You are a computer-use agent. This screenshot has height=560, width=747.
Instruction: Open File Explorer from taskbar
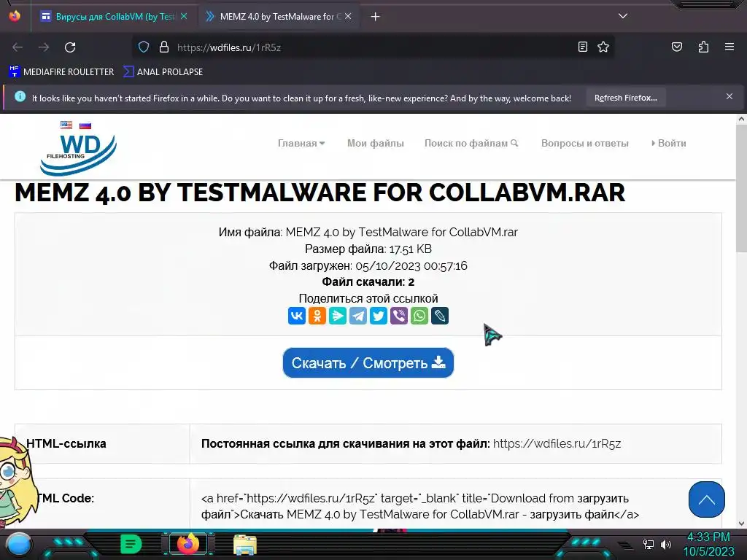tap(245, 545)
